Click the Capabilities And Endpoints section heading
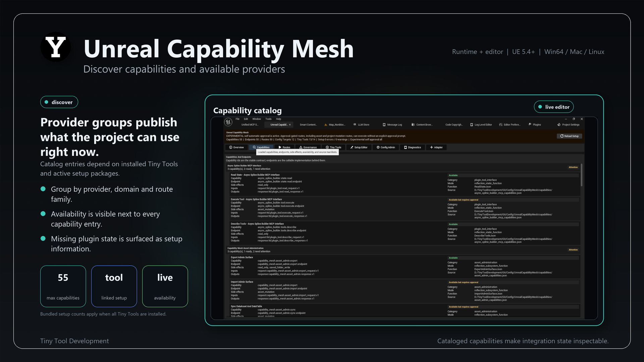Screen dimensions: 644x362 [238, 157]
